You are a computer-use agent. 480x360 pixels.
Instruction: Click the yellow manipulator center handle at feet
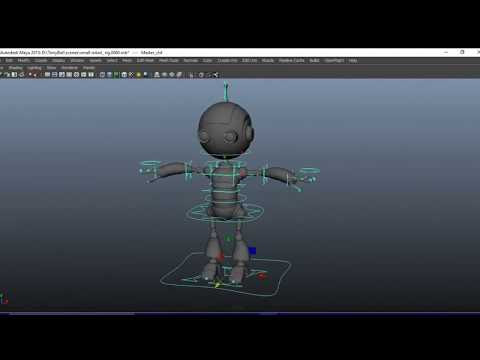click(217, 284)
